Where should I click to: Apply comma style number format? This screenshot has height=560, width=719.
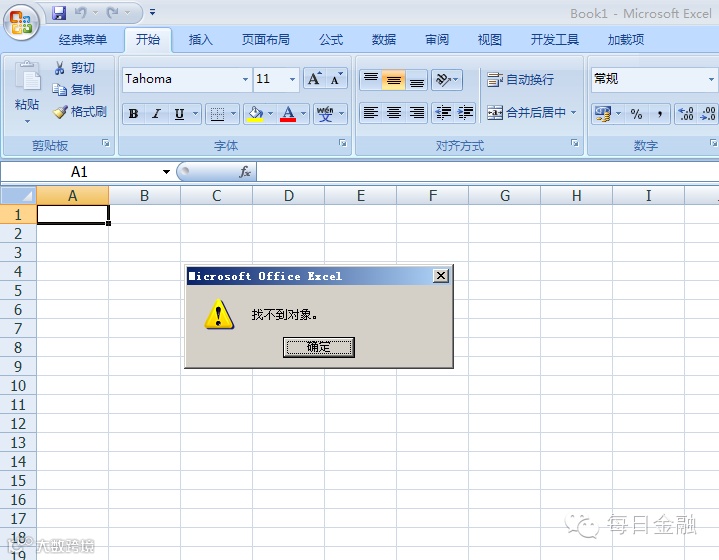pyautogui.click(x=659, y=114)
